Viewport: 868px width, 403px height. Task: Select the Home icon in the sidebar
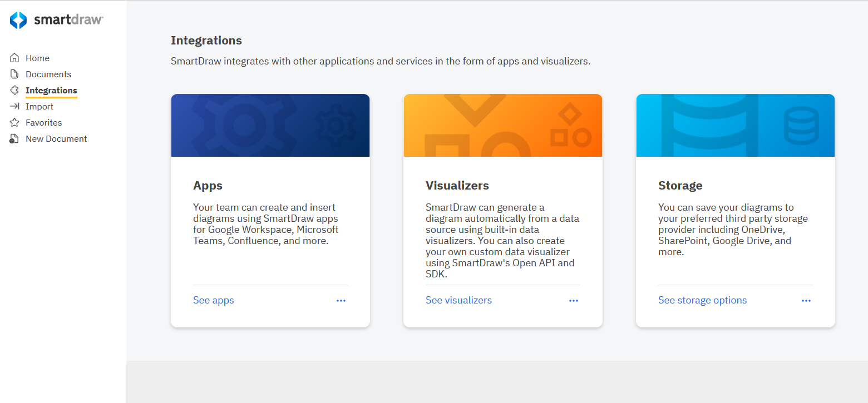14,57
